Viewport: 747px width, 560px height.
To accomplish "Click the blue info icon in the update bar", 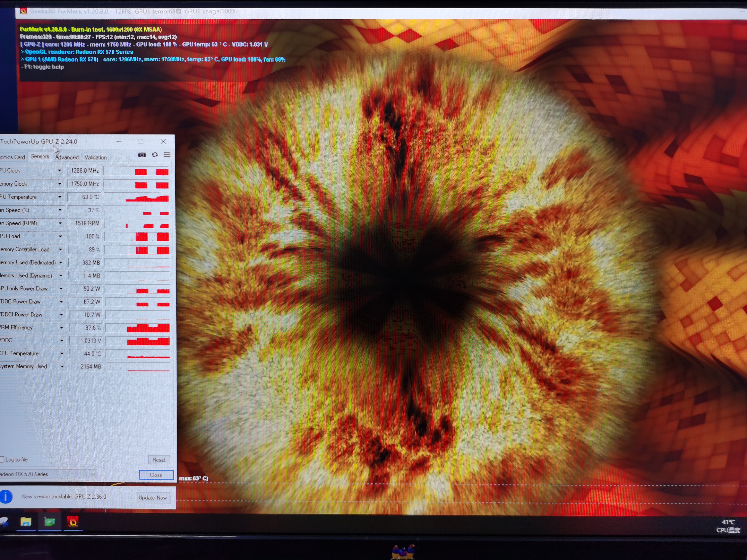I will click(6, 497).
